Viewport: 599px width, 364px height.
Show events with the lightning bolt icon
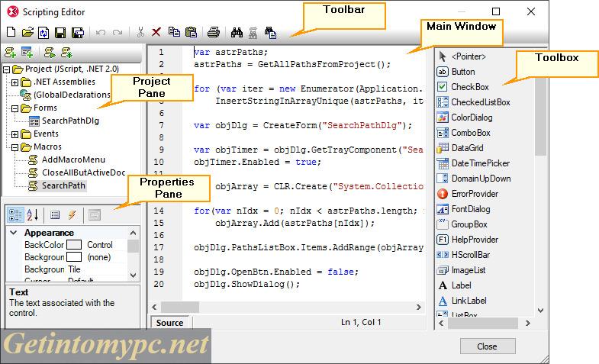72,215
